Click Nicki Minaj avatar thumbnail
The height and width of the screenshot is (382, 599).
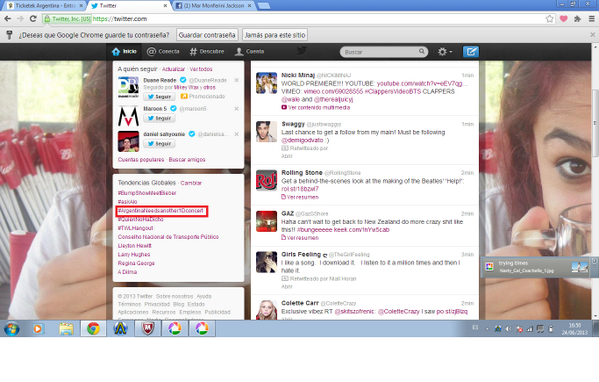[x=266, y=83]
